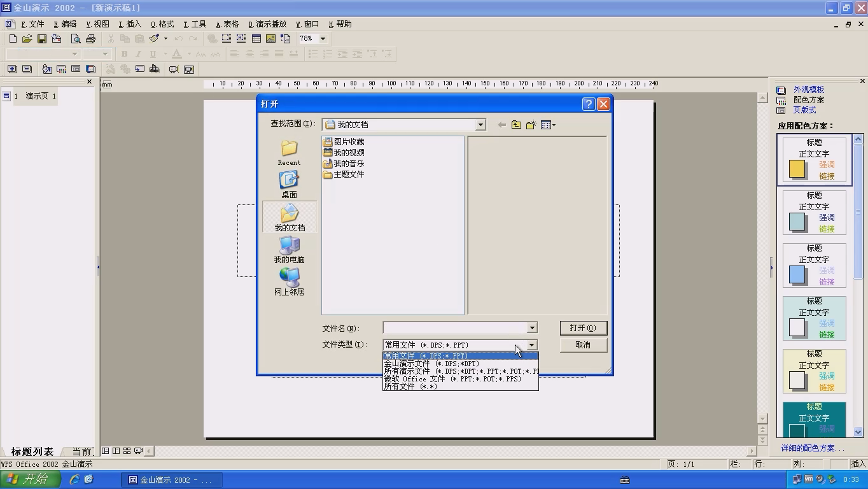The height and width of the screenshot is (489, 868).
Task: Open the 格式 menu
Action: 162,24
